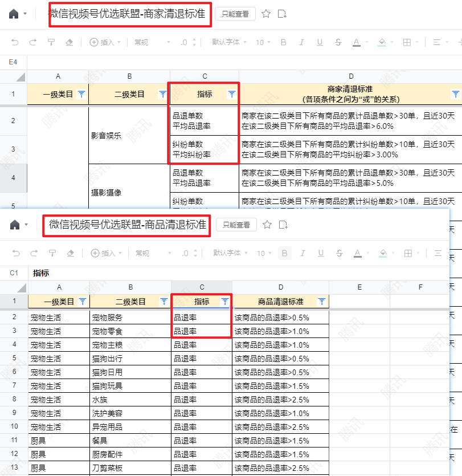Image resolution: width=462 pixels, height=476 pixels.
Task: Click fill color bucket in bottom toolbar
Action: point(383,253)
